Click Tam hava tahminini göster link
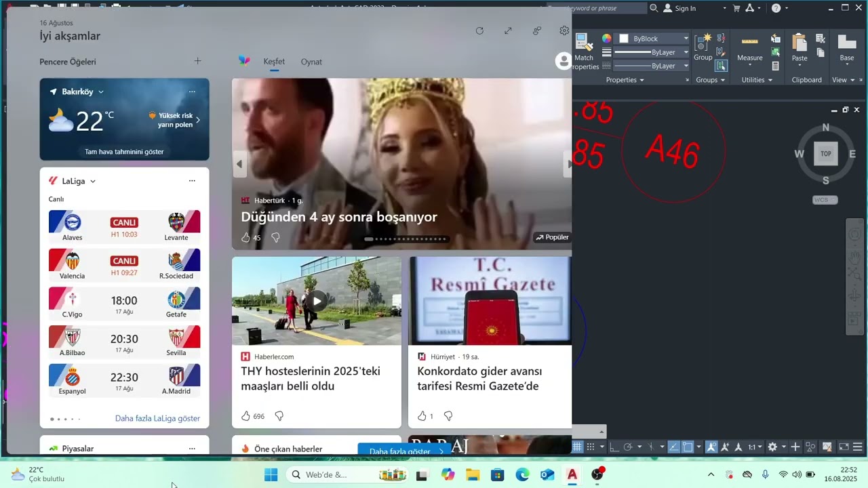 [124, 152]
